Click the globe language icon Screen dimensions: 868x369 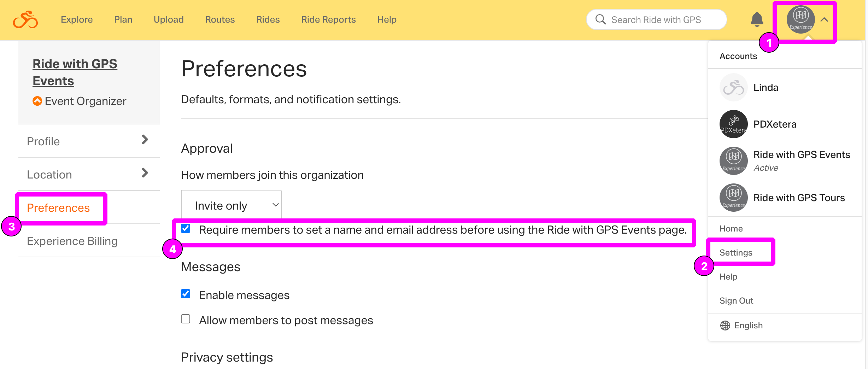[x=725, y=326]
